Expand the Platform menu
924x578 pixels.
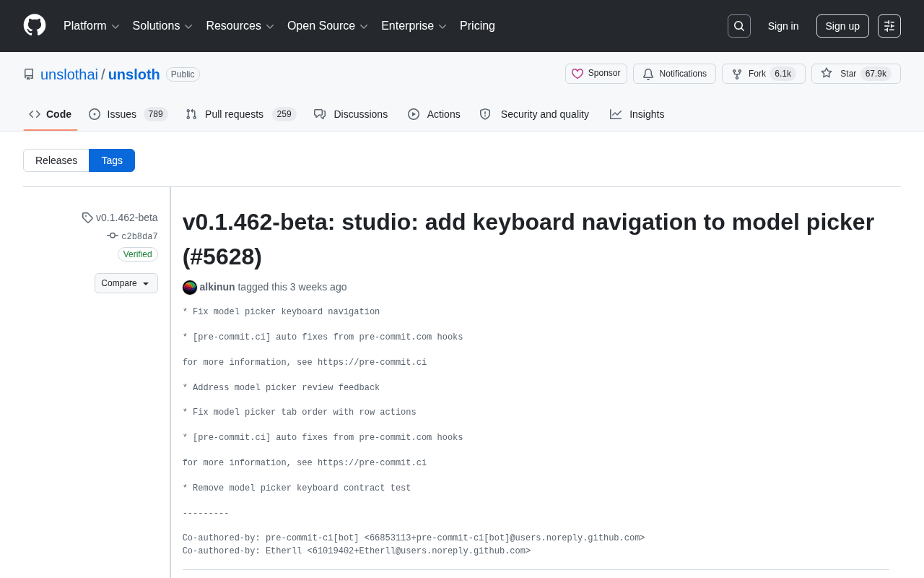(x=92, y=26)
